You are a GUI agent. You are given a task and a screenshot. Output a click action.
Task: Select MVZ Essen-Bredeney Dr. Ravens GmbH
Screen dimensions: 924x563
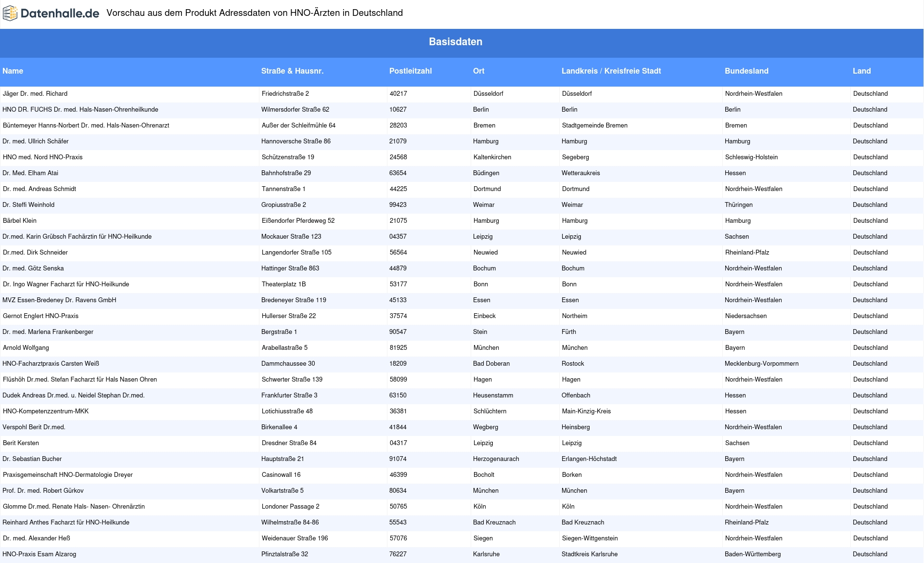pos(59,300)
